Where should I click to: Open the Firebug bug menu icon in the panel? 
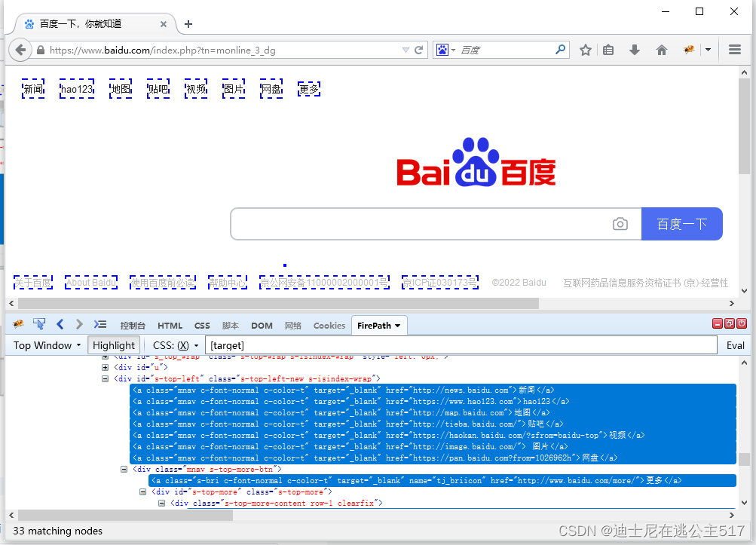tap(18, 324)
